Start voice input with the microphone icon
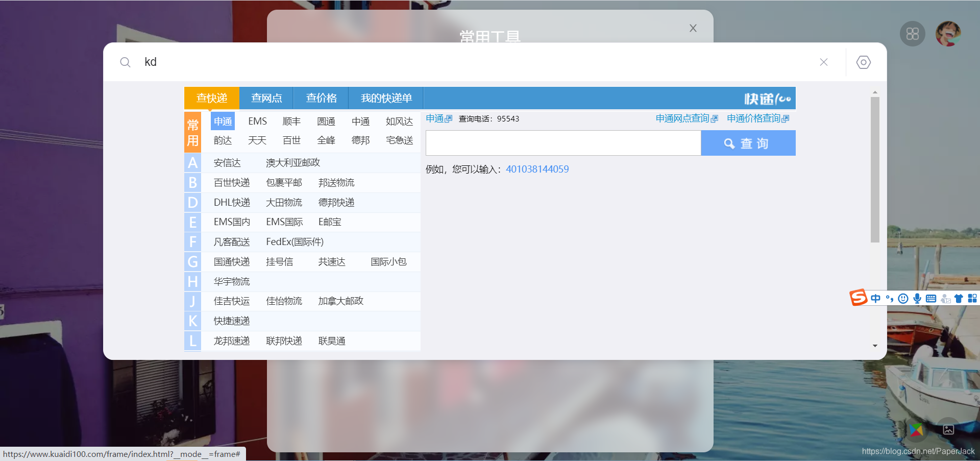This screenshot has width=980, height=461. tap(917, 298)
